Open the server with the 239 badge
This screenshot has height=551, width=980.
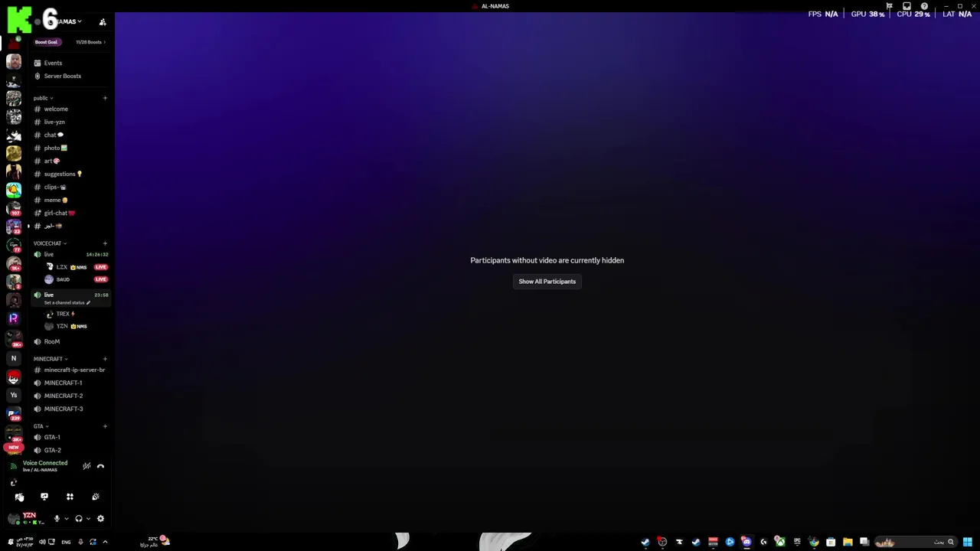14,414
